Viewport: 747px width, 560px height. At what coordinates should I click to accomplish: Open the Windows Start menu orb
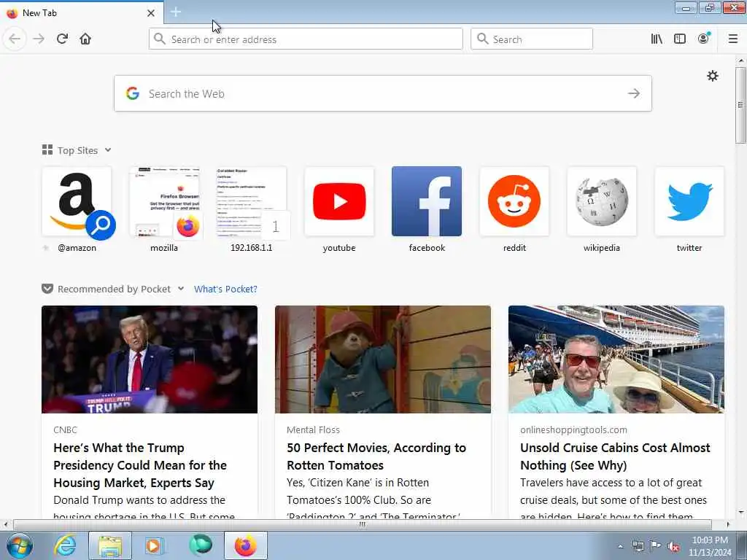tap(20, 545)
